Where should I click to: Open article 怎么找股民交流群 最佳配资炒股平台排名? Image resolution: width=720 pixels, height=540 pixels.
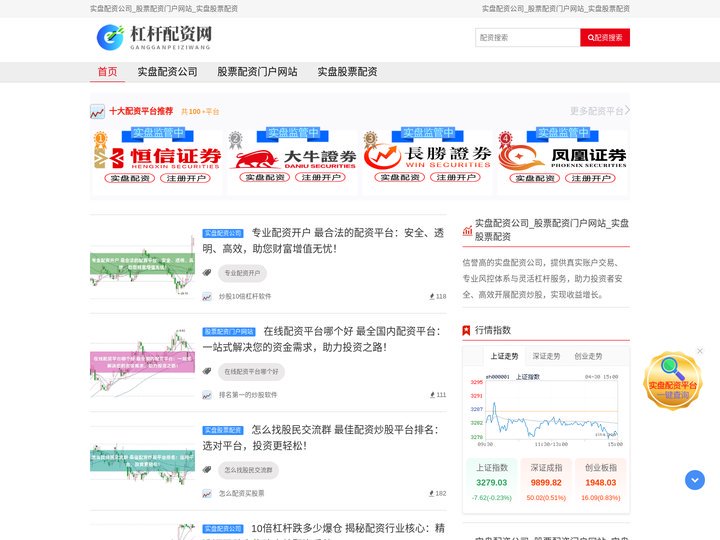321,438
